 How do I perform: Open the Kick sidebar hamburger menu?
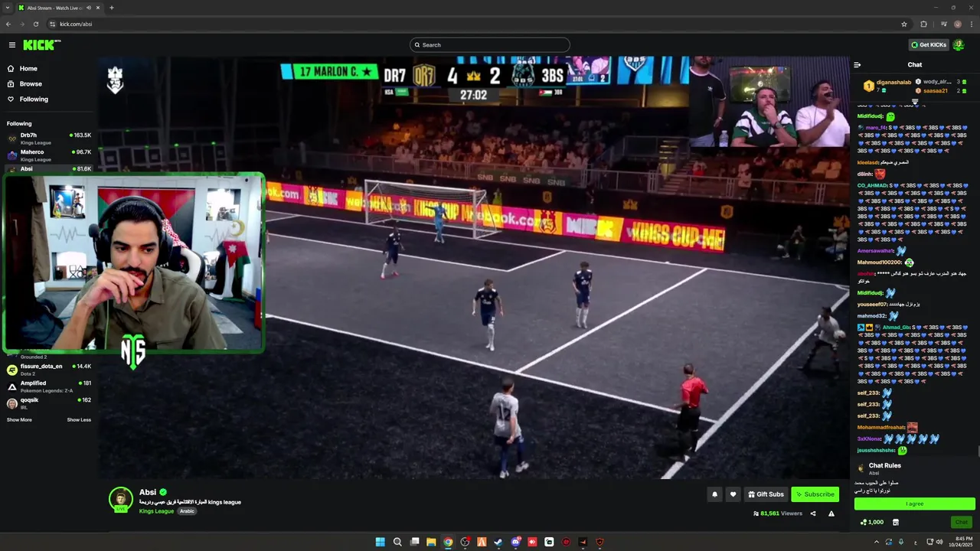(x=12, y=45)
